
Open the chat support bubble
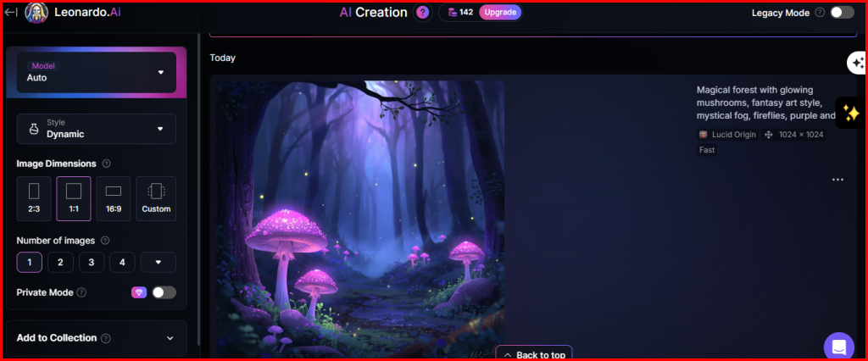(838, 347)
